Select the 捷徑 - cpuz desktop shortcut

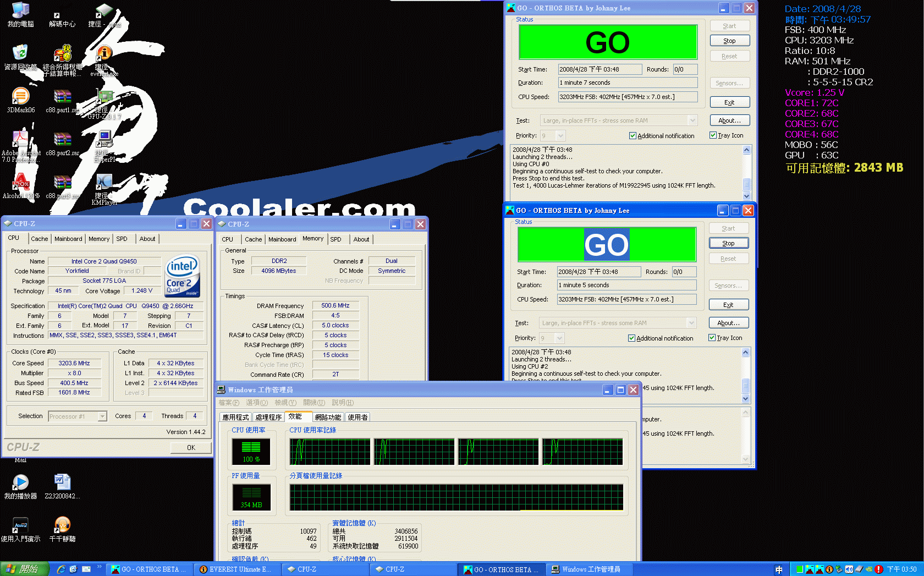(104, 15)
